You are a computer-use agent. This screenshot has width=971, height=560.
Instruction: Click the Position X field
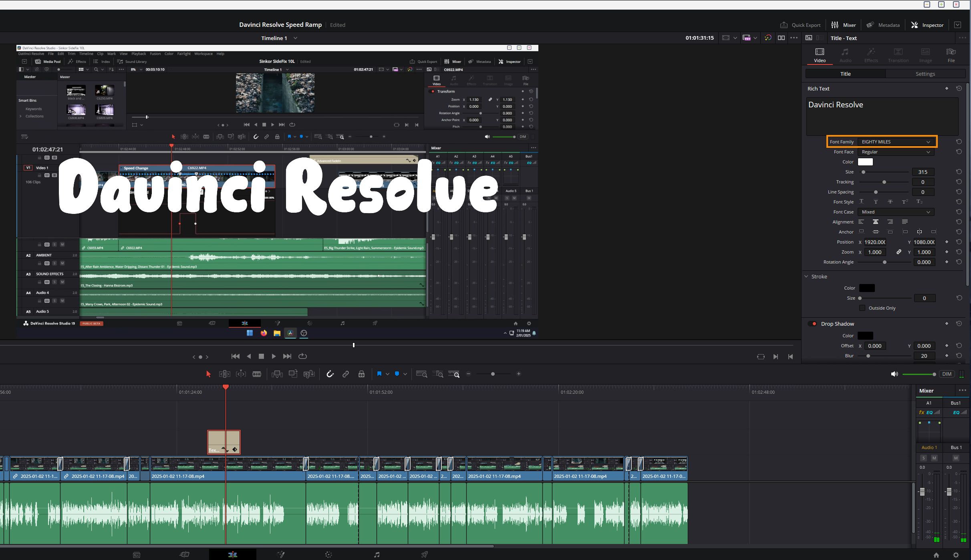point(875,242)
